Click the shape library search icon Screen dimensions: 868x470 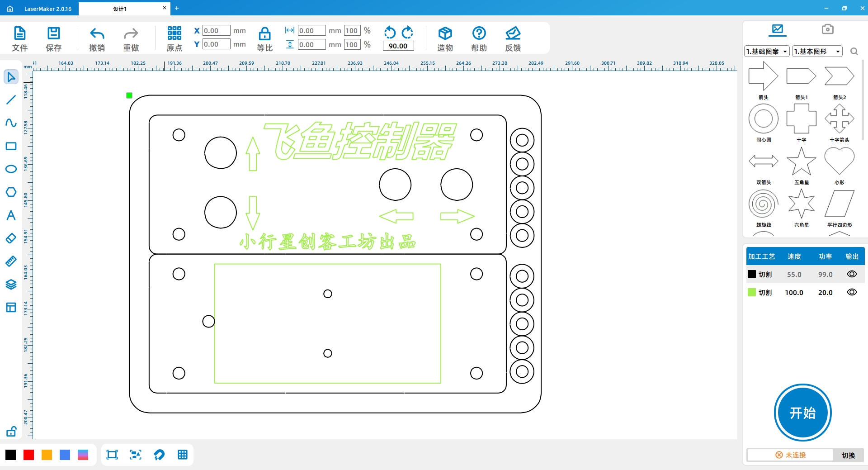pos(854,52)
